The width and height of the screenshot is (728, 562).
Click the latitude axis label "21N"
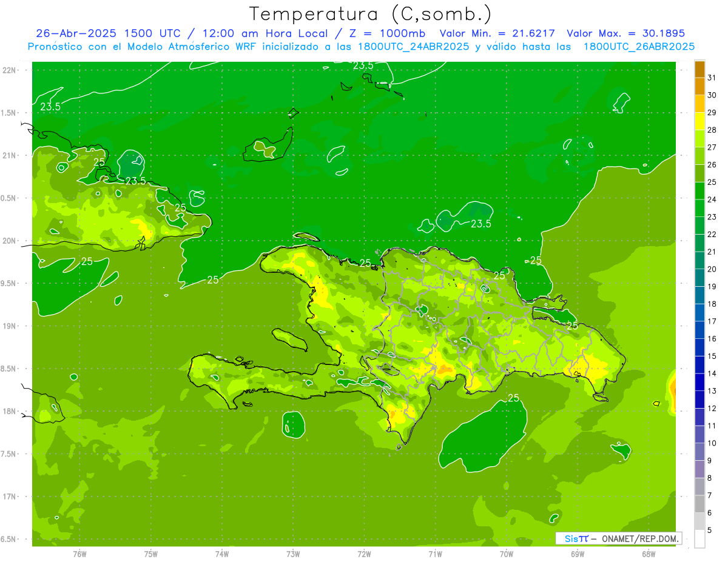tap(10, 155)
